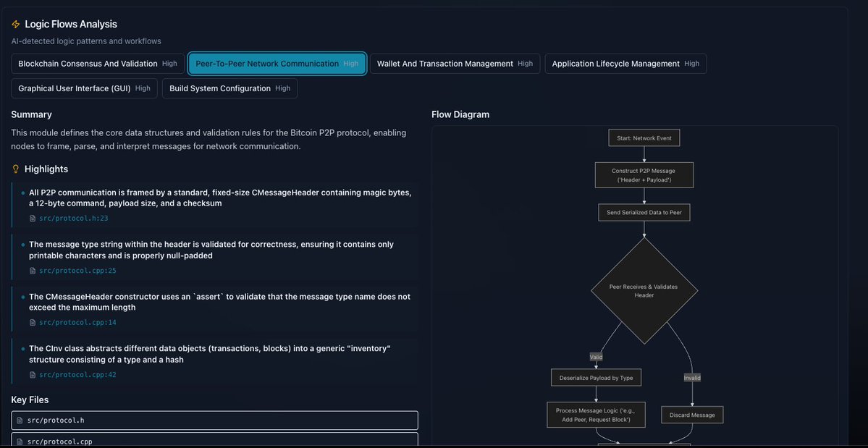Screen dimensions: 868x448
Task: Click the Peer Receives & Validates Header diamond
Action: (644, 289)
